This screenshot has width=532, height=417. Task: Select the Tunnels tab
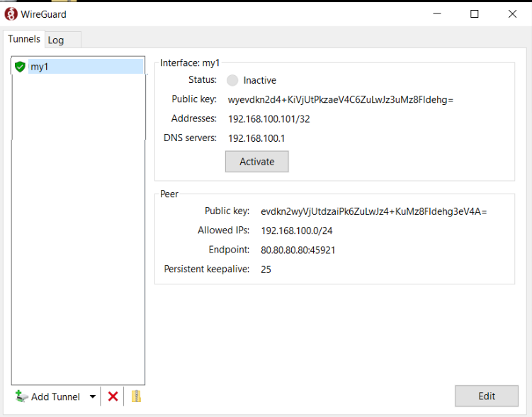(24, 39)
